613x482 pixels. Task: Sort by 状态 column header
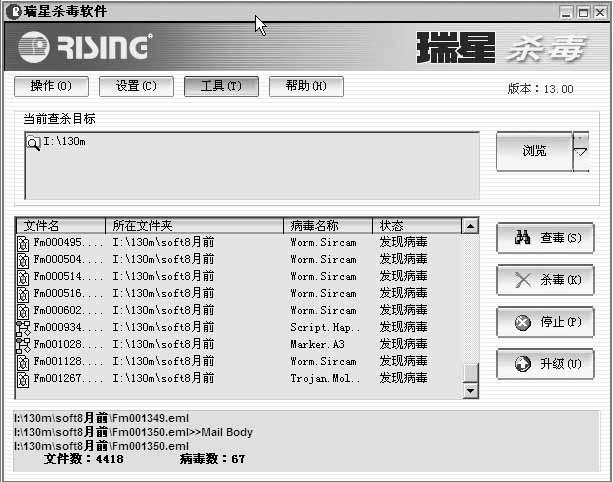[417, 226]
